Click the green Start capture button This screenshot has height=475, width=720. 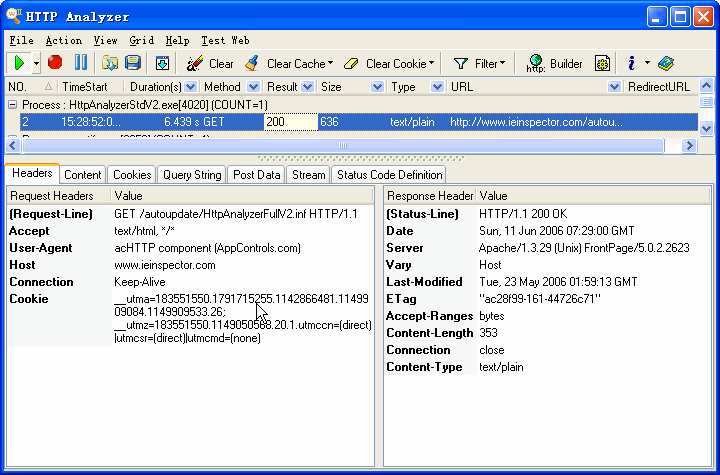(18, 63)
